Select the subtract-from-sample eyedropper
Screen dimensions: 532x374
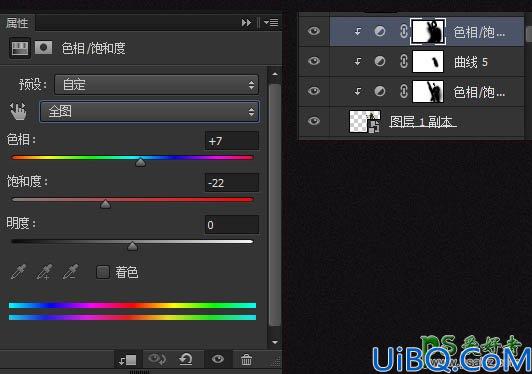[x=71, y=272]
